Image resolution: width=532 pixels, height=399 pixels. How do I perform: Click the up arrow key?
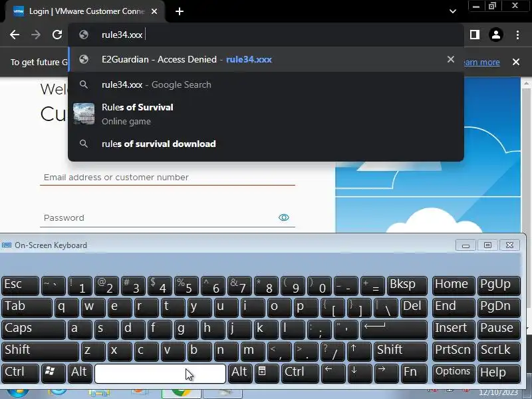click(x=359, y=351)
